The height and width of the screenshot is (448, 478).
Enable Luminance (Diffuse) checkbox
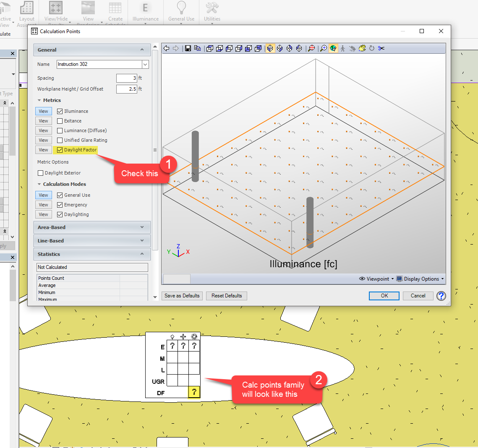tap(60, 130)
